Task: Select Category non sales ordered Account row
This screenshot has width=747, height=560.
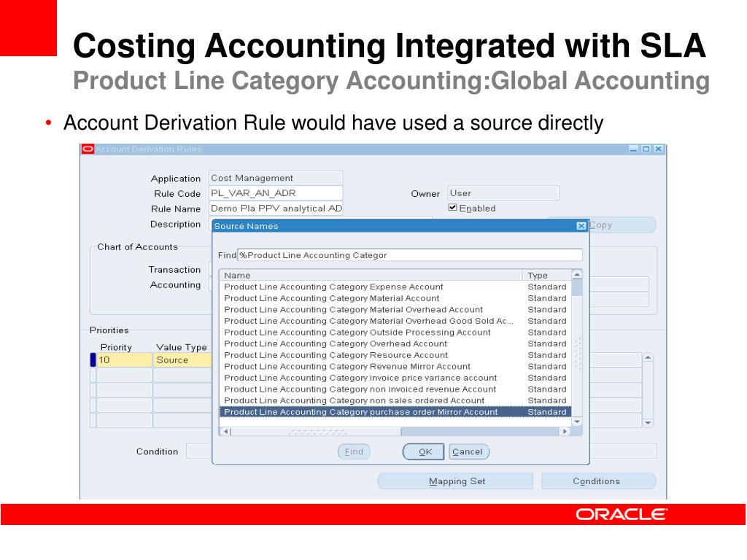Action: point(395,401)
